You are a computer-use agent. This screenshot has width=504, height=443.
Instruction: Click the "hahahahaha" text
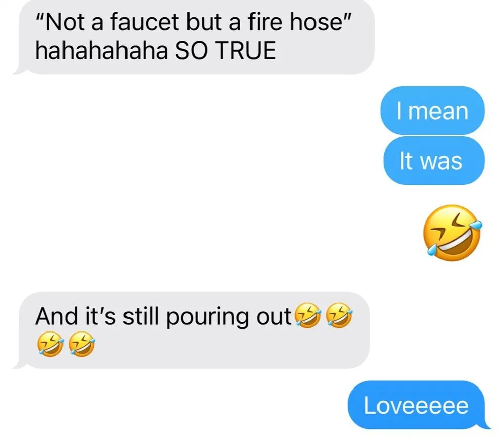coord(102,51)
